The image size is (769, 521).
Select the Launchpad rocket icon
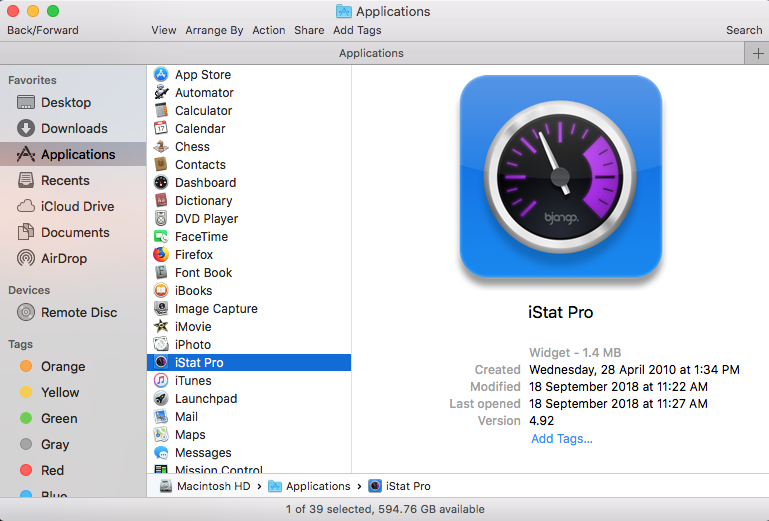click(x=161, y=398)
